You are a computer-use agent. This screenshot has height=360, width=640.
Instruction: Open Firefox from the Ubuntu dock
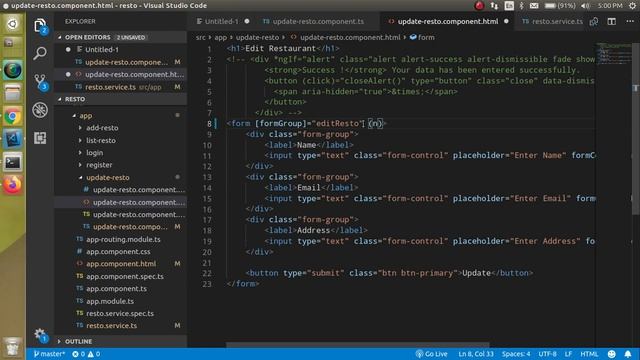pos(13,185)
